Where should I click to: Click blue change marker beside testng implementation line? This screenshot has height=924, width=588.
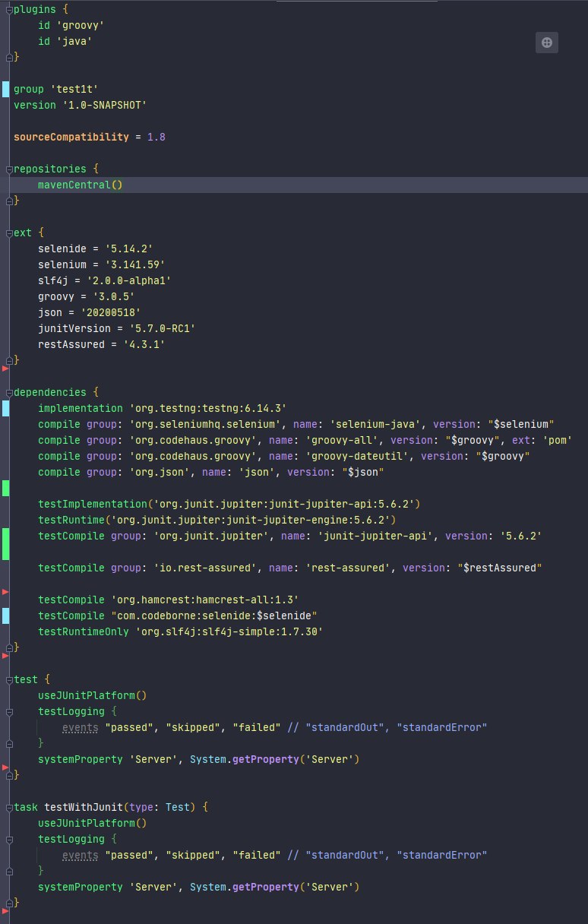coord(6,408)
